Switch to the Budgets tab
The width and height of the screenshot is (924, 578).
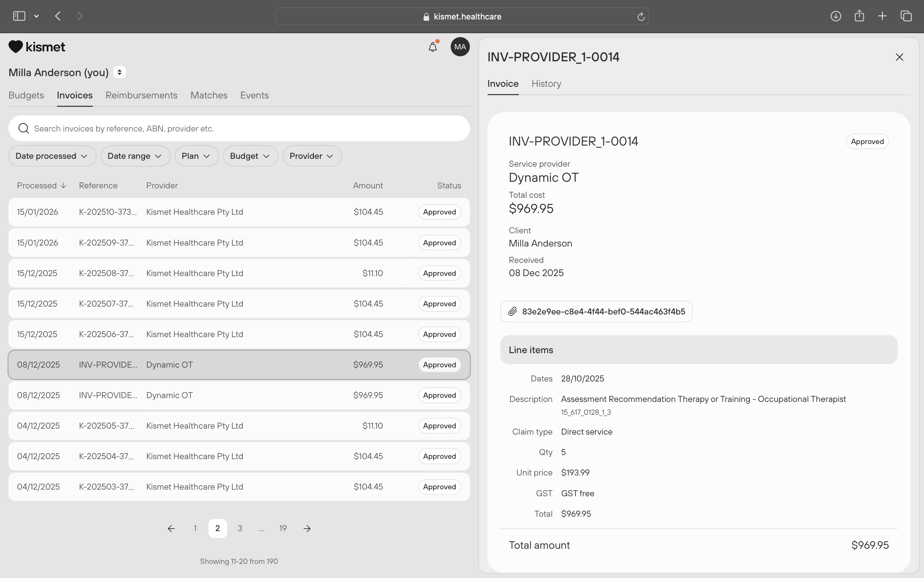[x=26, y=95]
